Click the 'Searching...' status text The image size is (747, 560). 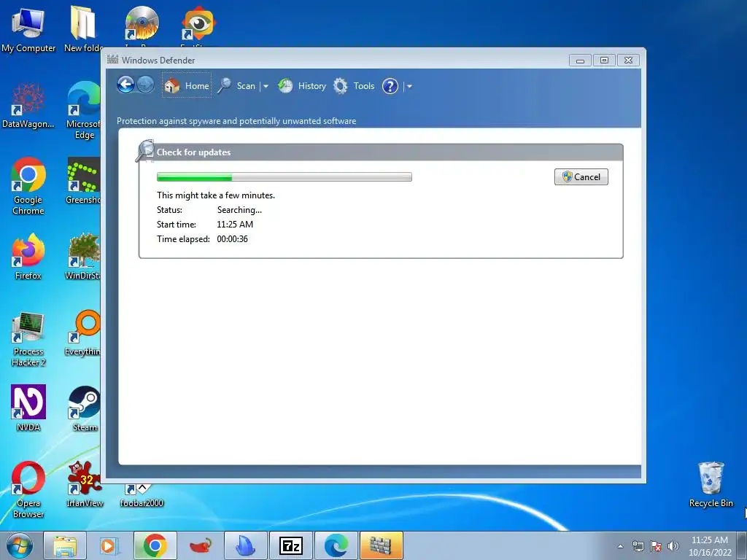239,209
